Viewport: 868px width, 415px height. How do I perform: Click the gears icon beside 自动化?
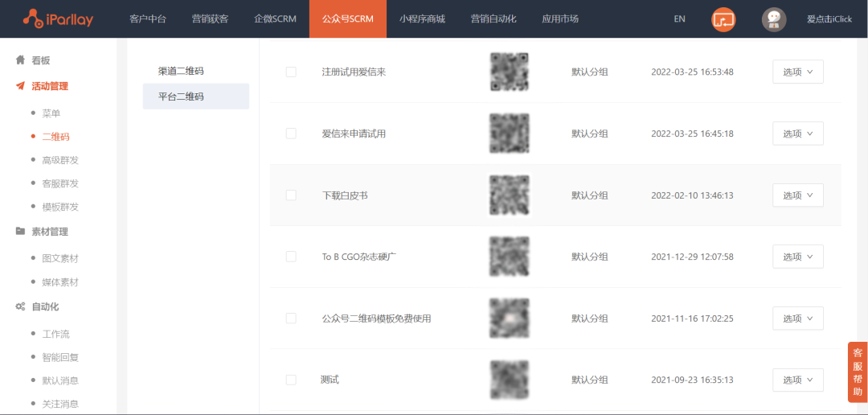pyautogui.click(x=20, y=306)
